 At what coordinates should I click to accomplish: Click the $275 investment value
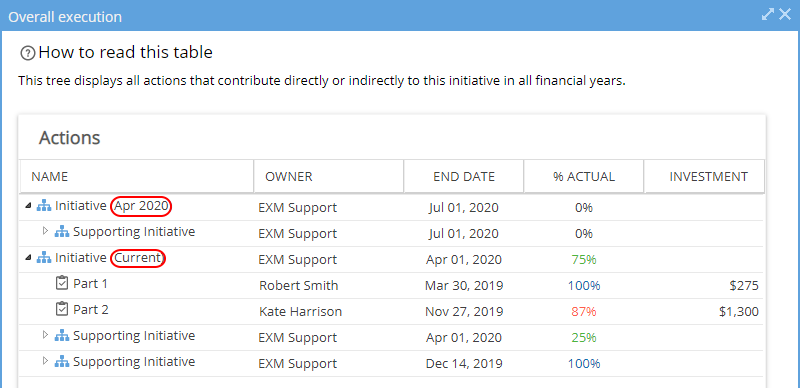744,285
